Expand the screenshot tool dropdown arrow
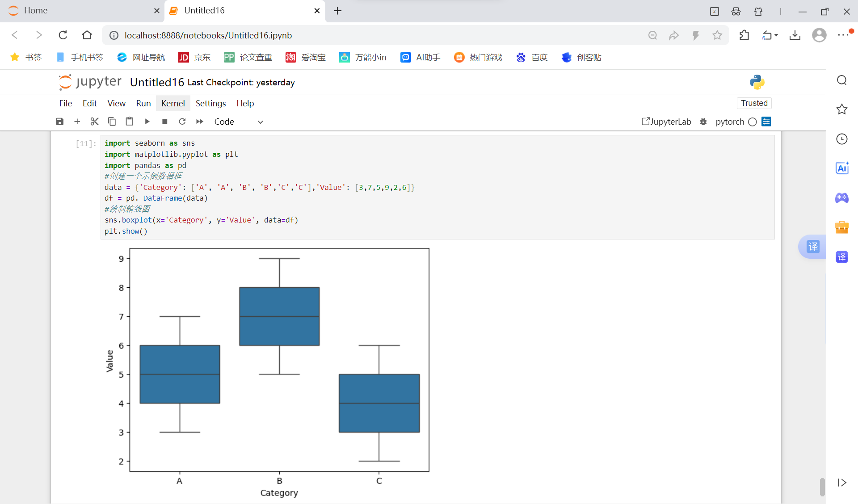 coord(777,35)
